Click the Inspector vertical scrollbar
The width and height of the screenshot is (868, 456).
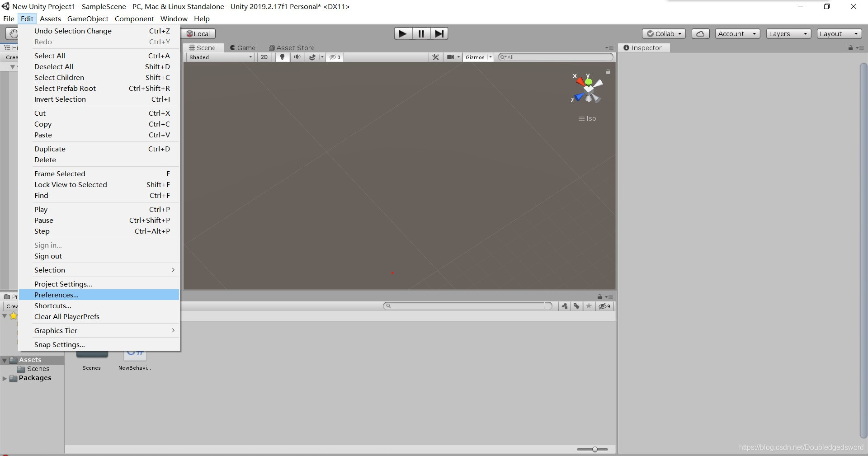click(863, 251)
